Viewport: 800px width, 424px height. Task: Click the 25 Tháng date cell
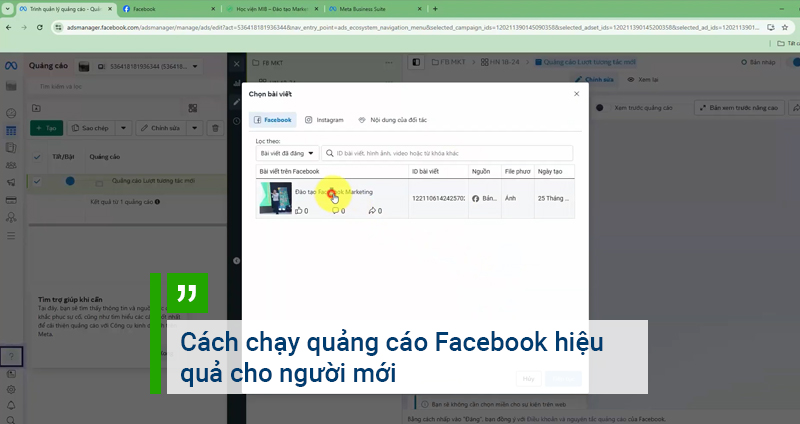[x=554, y=198]
